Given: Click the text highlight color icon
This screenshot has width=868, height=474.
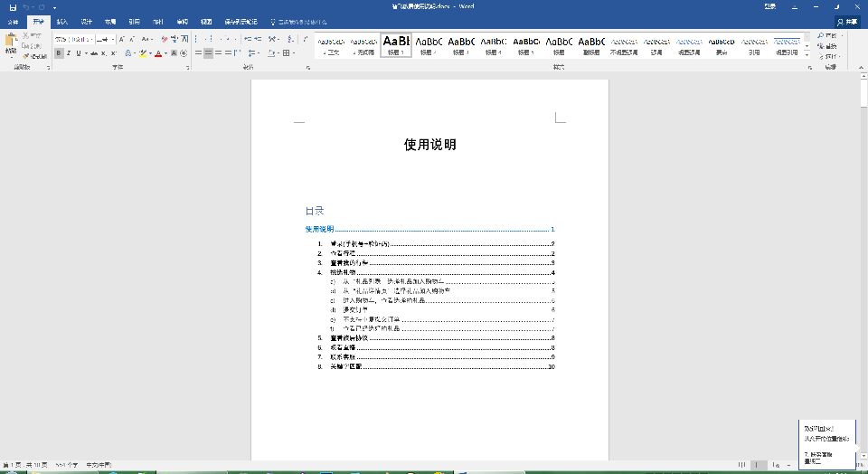Looking at the screenshot, I should coord(143,53).
